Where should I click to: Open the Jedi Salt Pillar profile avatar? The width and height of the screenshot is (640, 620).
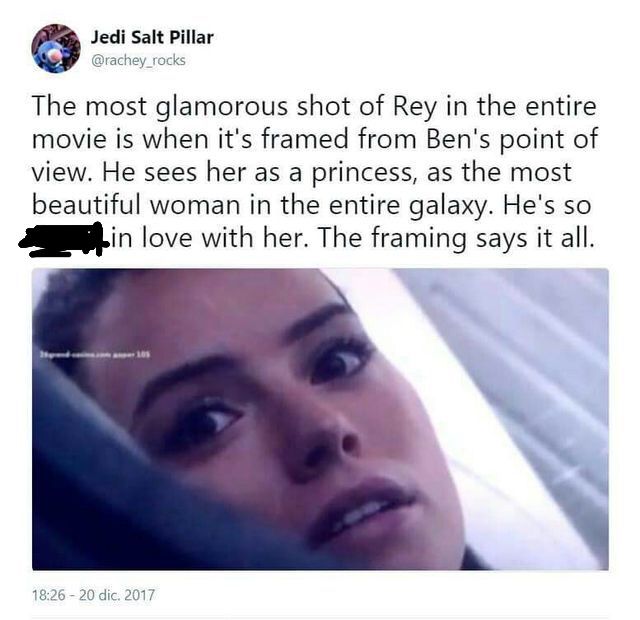[x=56, y=48]
